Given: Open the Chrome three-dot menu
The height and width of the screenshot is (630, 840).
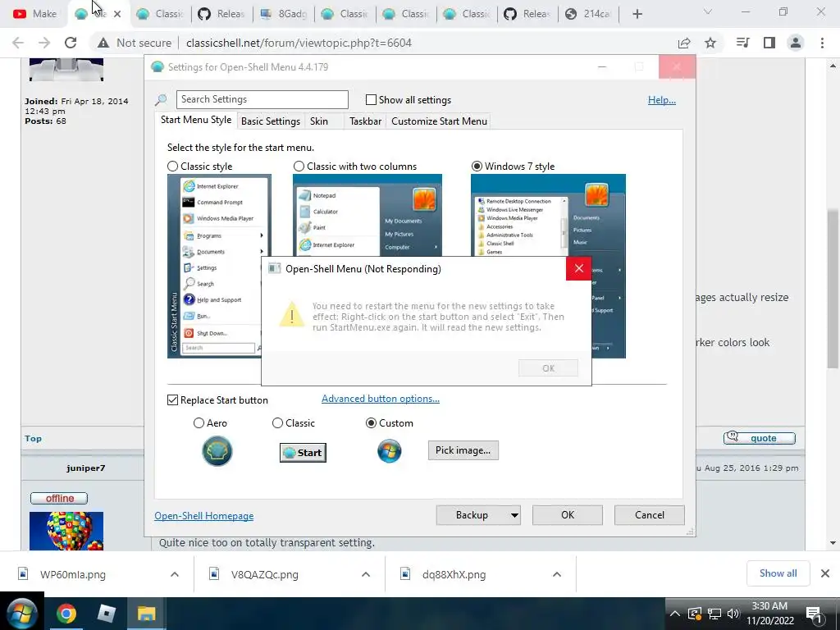Looking at the screenshot, I should [x=822, y=43].
